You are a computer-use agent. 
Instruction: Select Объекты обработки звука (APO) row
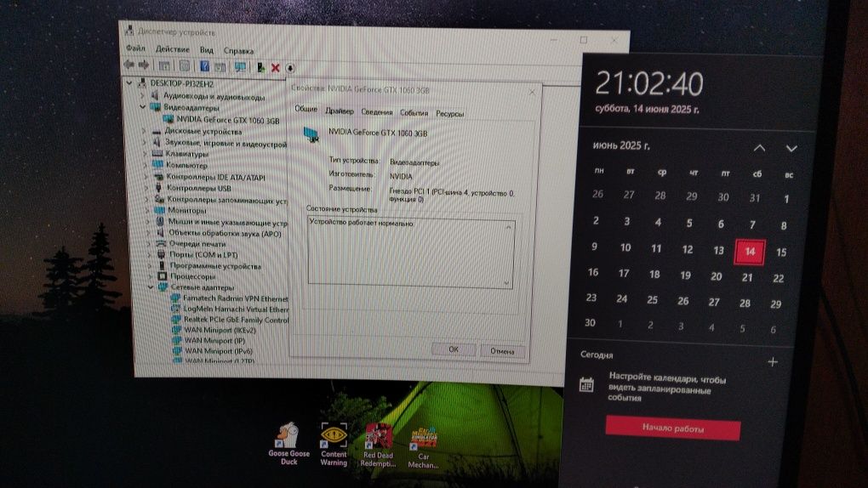pos(225,233)
